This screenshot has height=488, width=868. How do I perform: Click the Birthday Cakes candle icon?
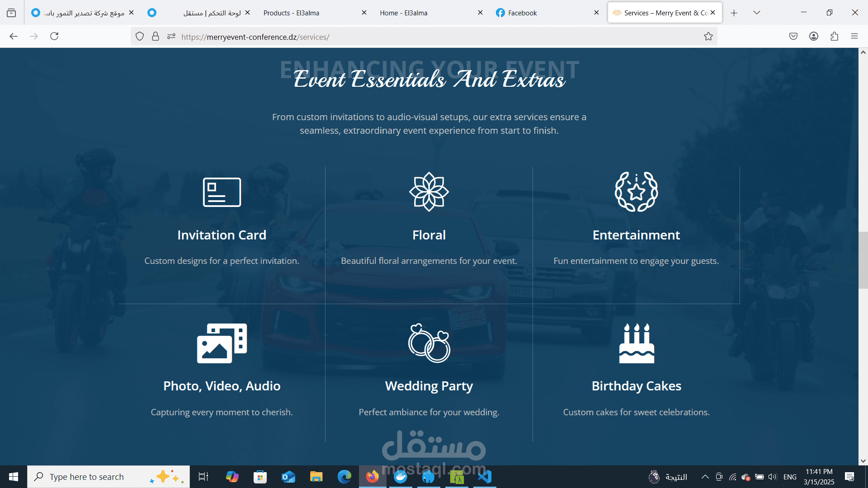636,343
